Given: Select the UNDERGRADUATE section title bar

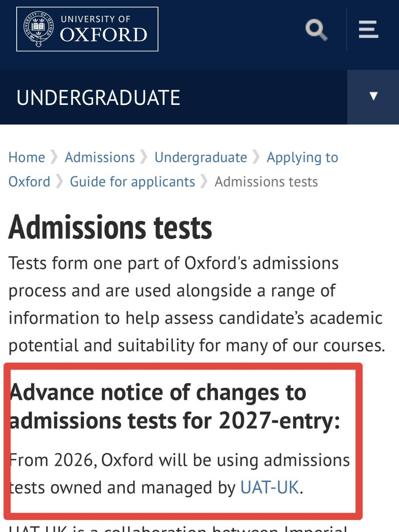Looking at the screenshot, I should (x=98, y=98).
